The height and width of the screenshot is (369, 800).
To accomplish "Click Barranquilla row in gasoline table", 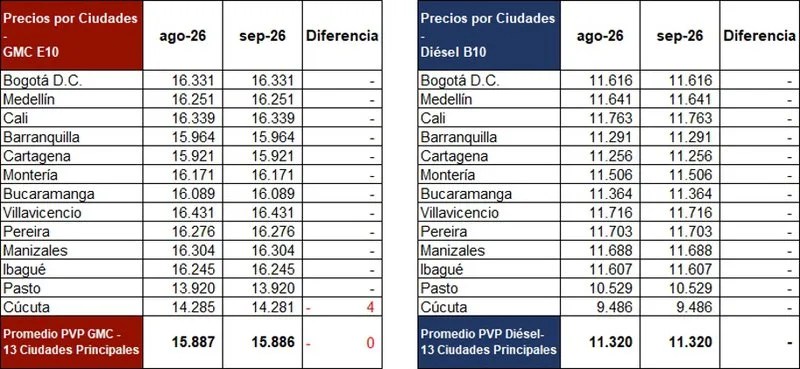I will (191, 137).
